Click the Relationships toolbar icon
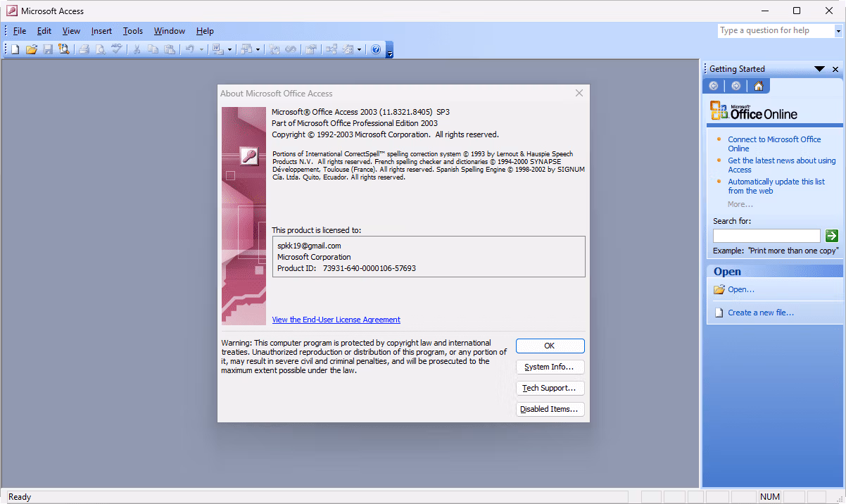This screenshot has width=846, height=504. click(331, 49)
